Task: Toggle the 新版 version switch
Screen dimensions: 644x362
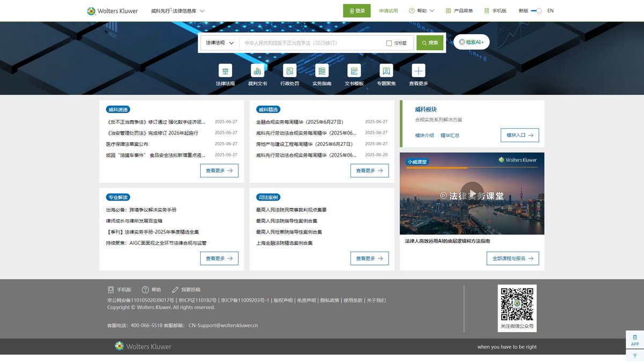Action: coord(536,11)
